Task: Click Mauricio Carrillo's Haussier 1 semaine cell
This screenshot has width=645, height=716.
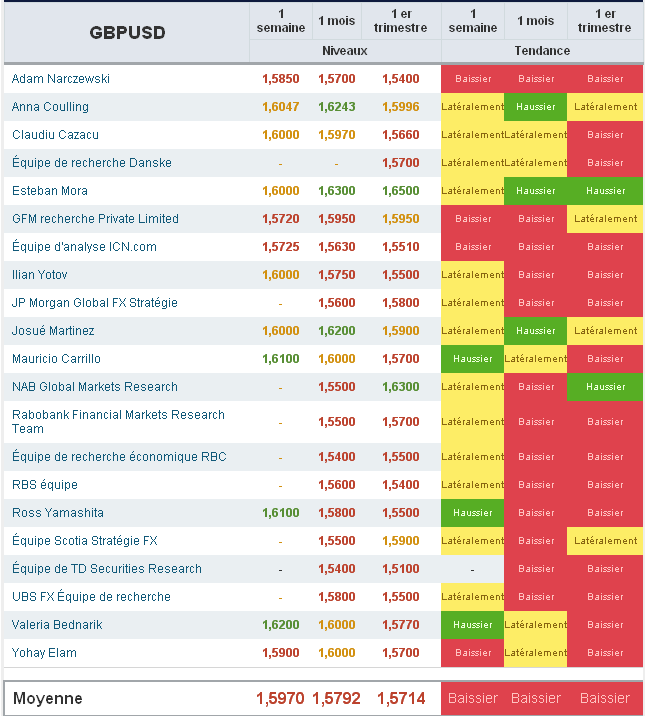Action: coord(472,359)
